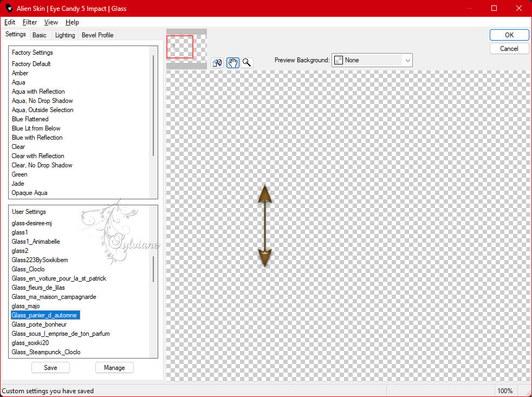
Task: Choose Glass_Steampunck_Cloclo user setting
Action: [46, 352]
